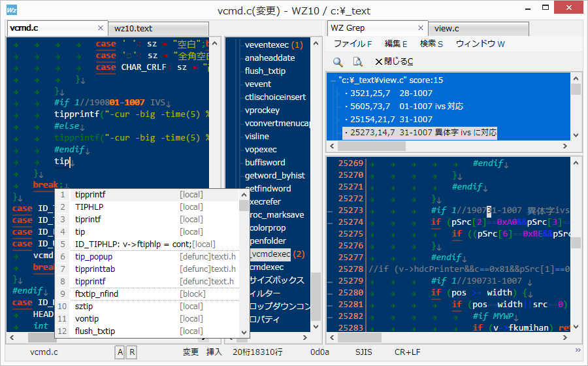Click the magnifier search icon in WZ Grep
This screenshot has height=366, width=588.
click(x=338, y=62)
